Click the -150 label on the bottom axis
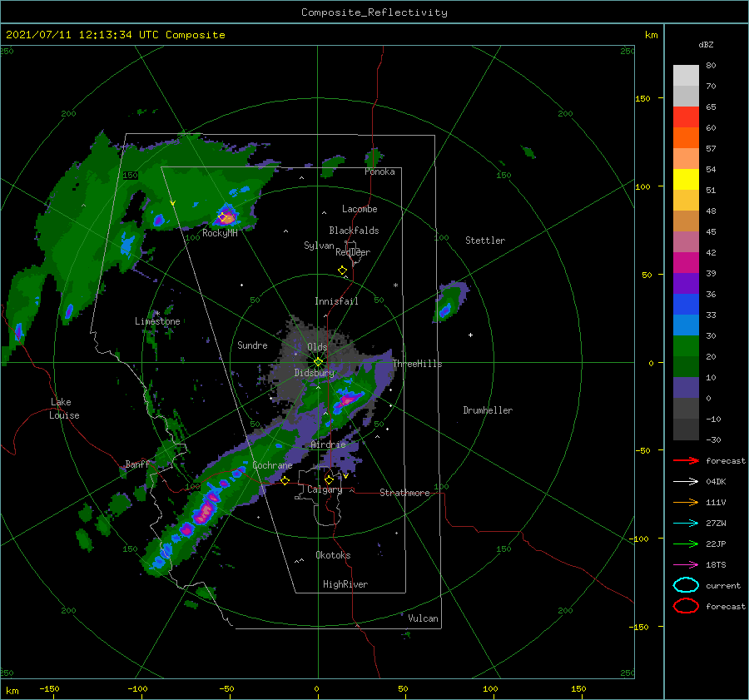The width and height of the screenshot is (749, 700). tap(49, 688)
